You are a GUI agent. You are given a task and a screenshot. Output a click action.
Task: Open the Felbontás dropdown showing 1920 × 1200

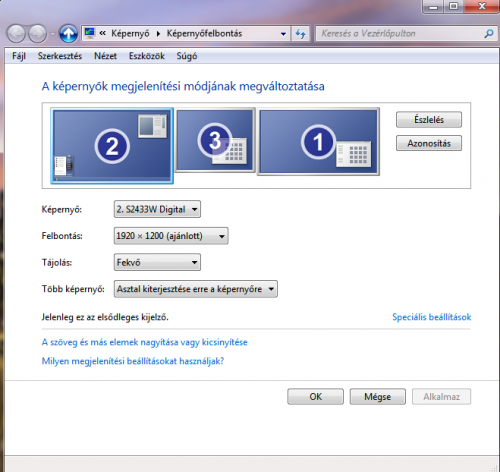[x=171, y=236]
